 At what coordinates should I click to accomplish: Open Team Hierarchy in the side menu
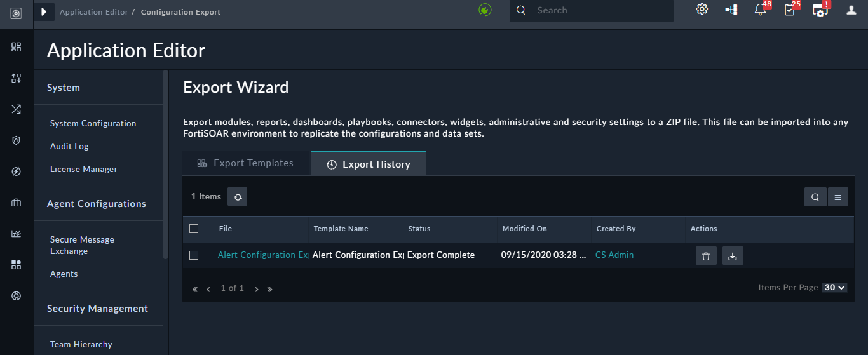click(x=81, y=344)
